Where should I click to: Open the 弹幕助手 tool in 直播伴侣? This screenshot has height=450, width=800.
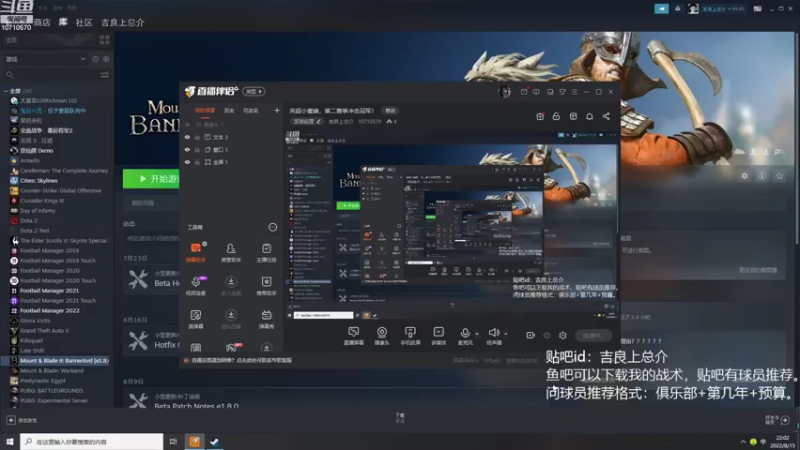click(x=195, y=252)
